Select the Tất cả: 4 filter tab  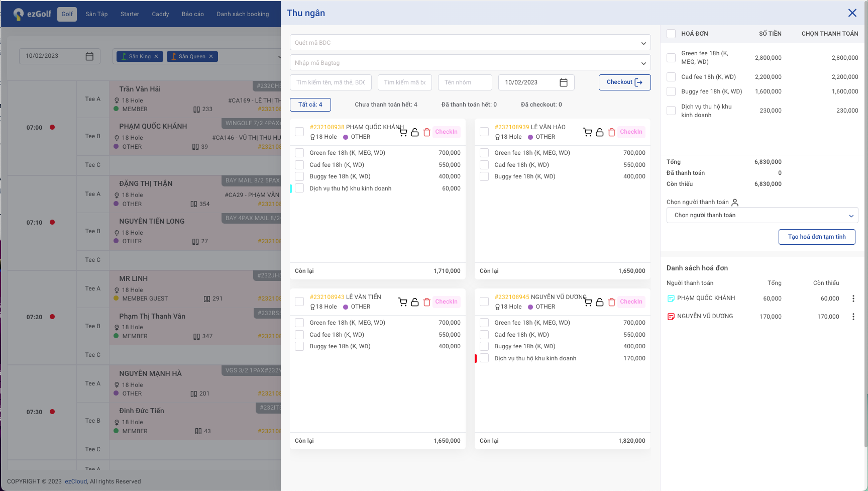tap(310, 105)
